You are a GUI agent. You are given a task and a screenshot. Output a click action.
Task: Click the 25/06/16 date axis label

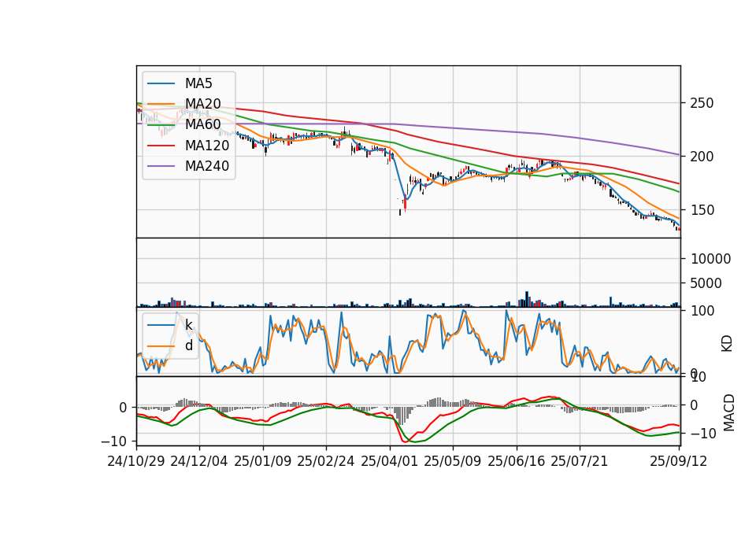(517, 461)
